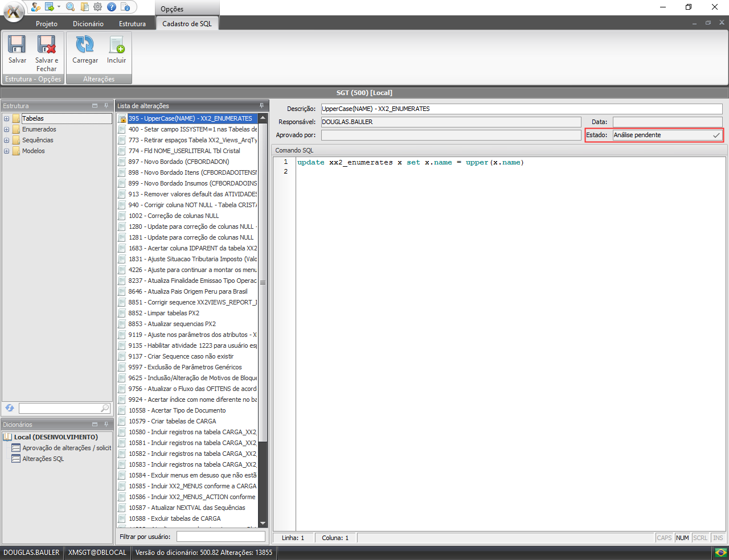729x560 pixels.
Task: Maximize the Estrutura panel
Action: tap(95, 106)
